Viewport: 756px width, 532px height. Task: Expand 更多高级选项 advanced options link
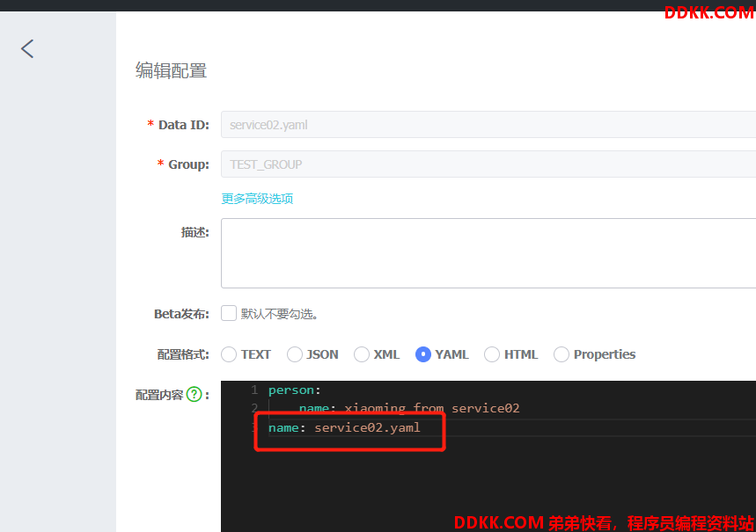point(257,199)
